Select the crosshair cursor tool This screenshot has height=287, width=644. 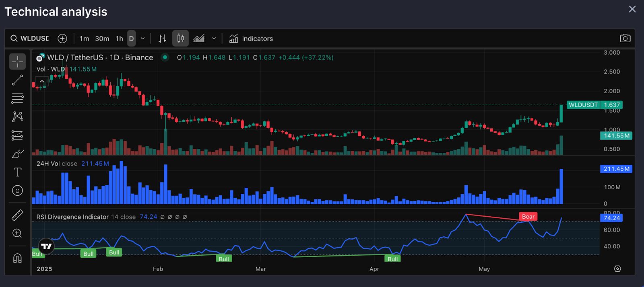[x=17, y=61]
